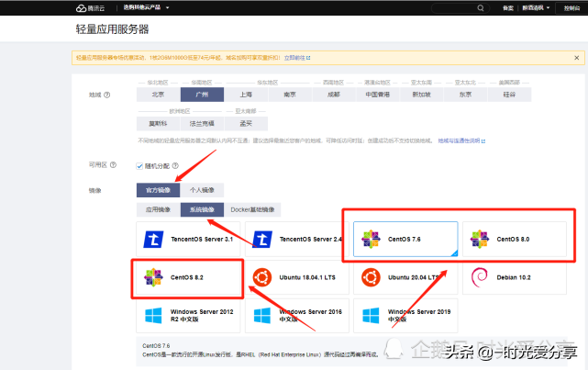The height and width of the screenshot is (370, 588).
Task: Choose the TencentOS Server 3.1 image icon
Action: [153, 239]
